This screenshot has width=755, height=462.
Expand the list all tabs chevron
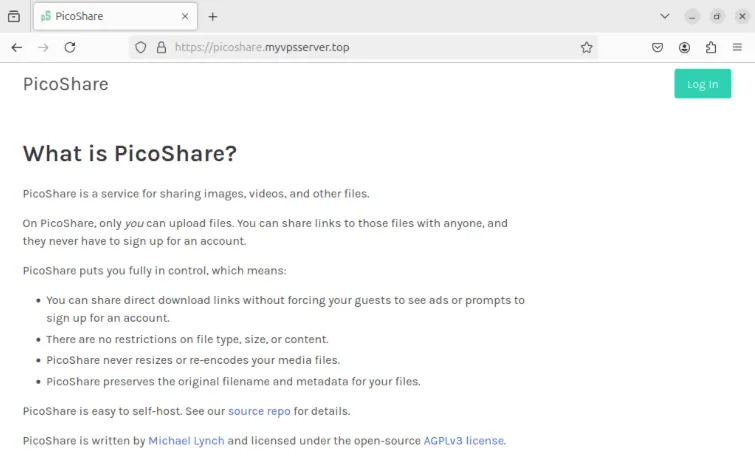point(664,16)
